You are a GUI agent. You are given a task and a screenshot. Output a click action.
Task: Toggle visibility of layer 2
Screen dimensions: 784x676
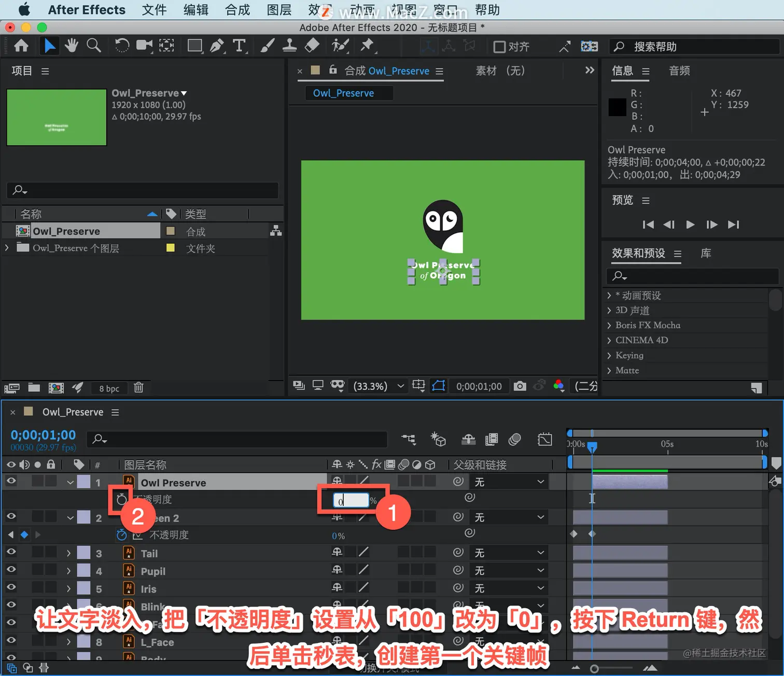[11, 517]
